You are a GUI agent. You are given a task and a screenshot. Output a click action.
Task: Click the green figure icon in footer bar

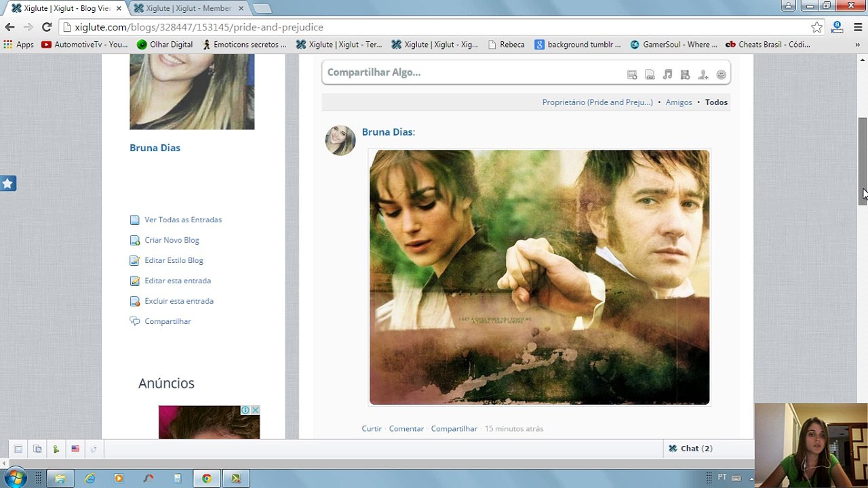click(56, 449)
